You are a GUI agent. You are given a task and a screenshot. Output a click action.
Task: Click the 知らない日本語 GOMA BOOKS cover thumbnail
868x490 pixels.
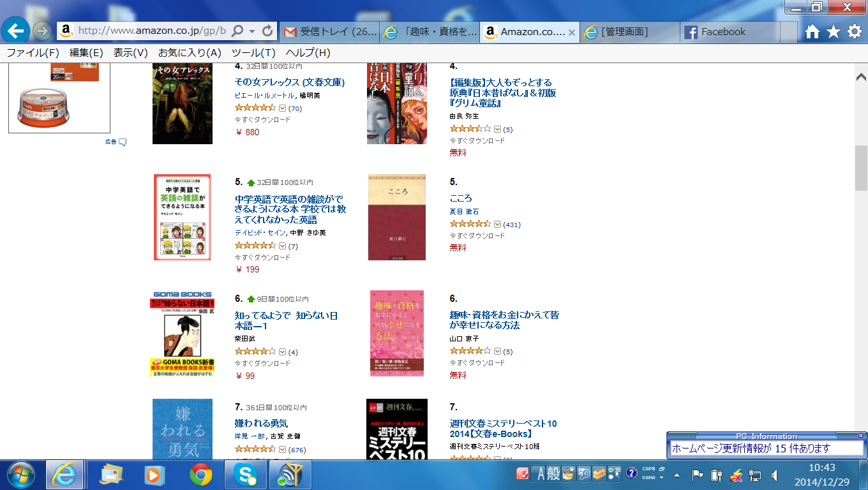[x=182, y=334]
